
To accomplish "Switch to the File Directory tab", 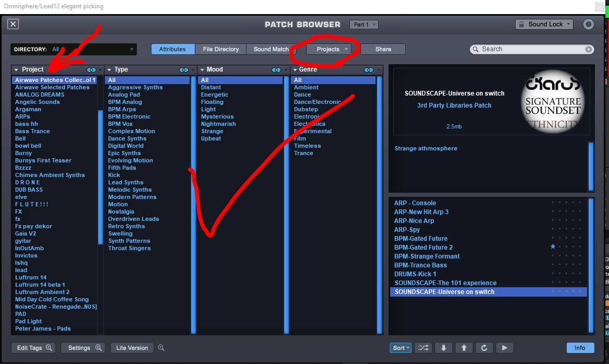I will (220, 49).
